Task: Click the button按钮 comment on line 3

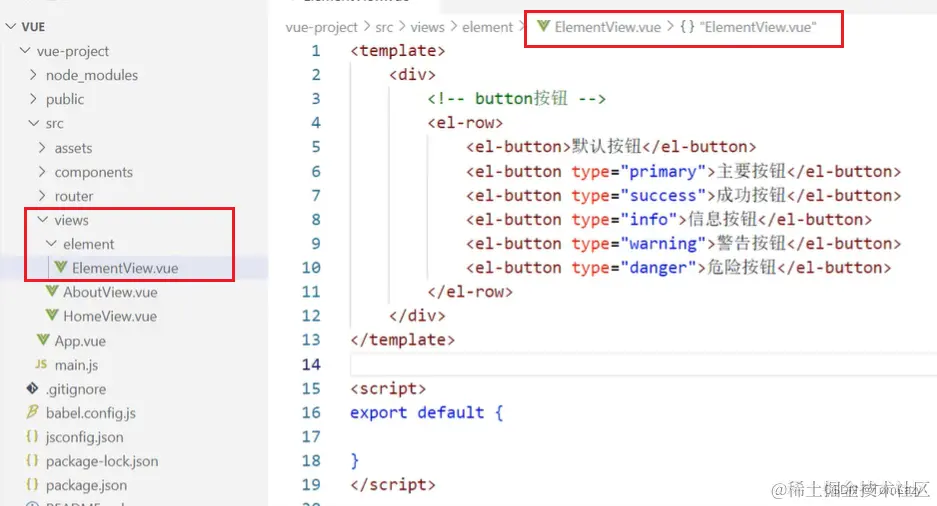Action: tap(516, 98)
